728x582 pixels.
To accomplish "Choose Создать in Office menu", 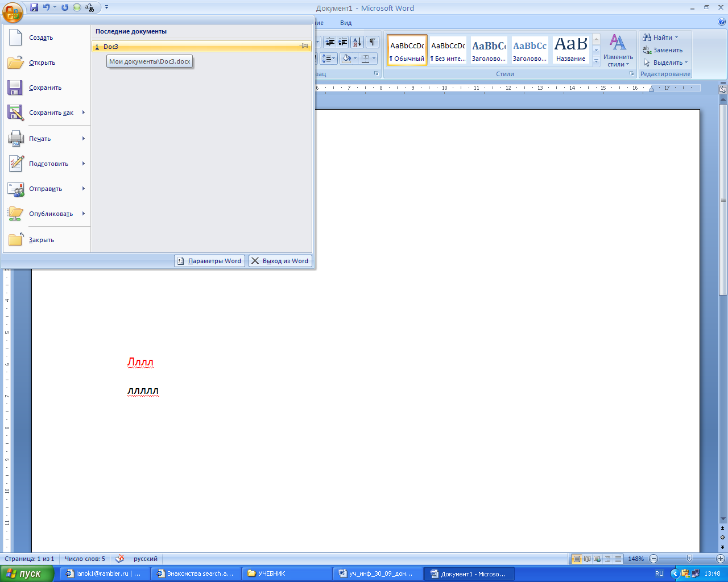I will pyautogui.click(x=47, y=38).
